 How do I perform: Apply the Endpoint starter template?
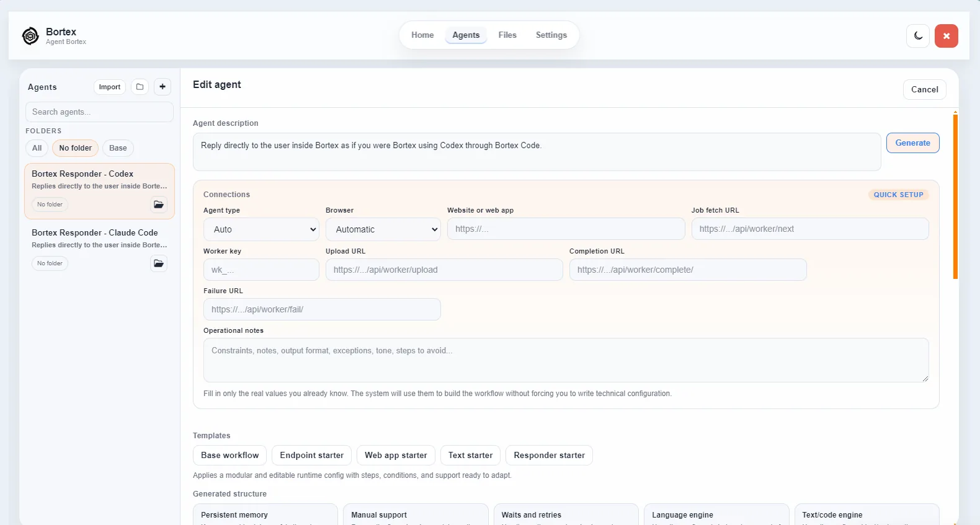coord(311,455)
